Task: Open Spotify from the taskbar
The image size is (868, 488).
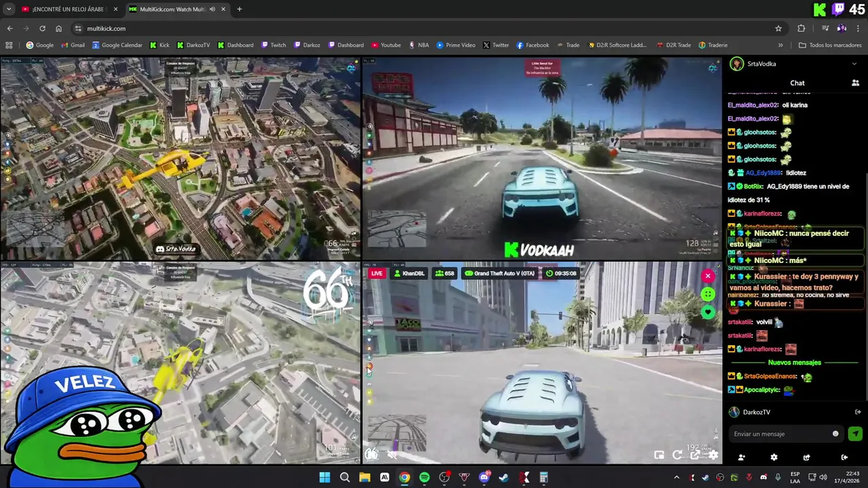Action: [x=425, y=477]
